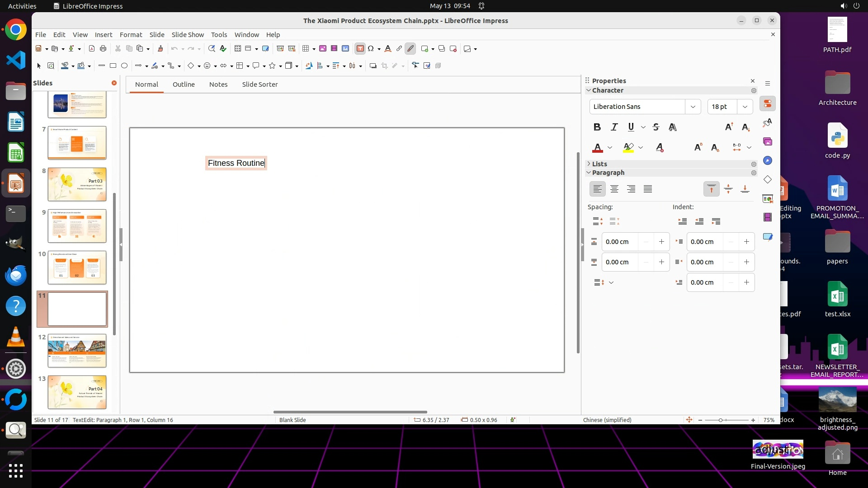
Task: Insert a special character with Omega icon
Action: click(371, 49)
